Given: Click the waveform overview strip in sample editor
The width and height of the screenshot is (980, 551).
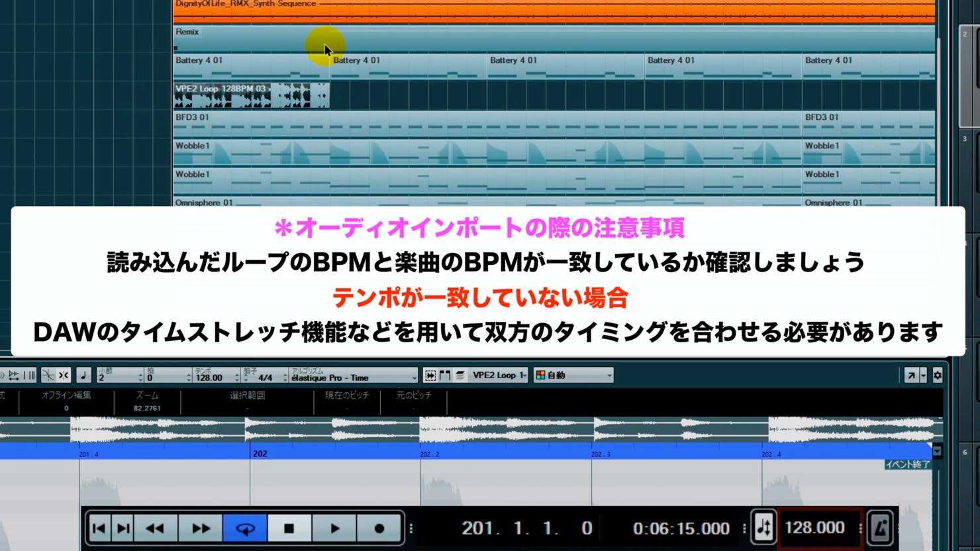Looking at the screenshot, I should (471, 430).
